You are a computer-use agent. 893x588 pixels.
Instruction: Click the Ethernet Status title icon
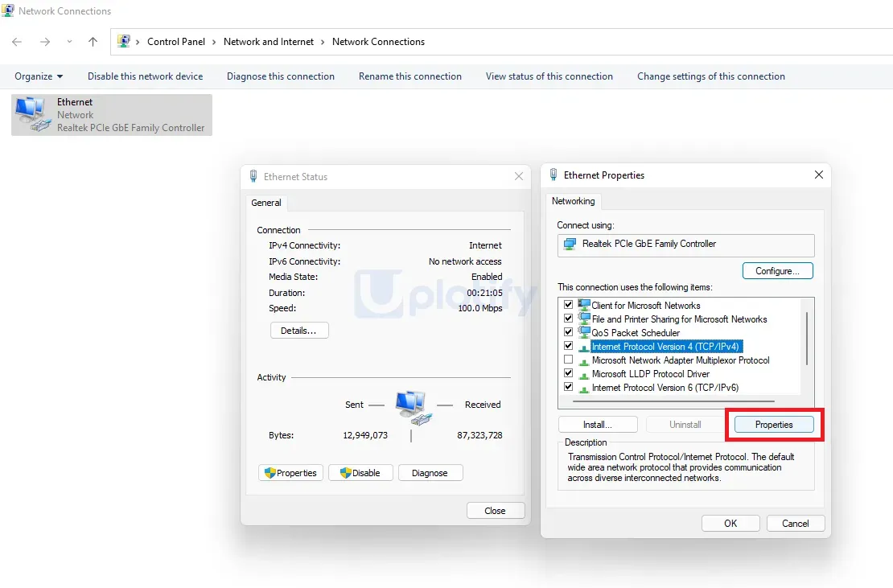[253, 176]
